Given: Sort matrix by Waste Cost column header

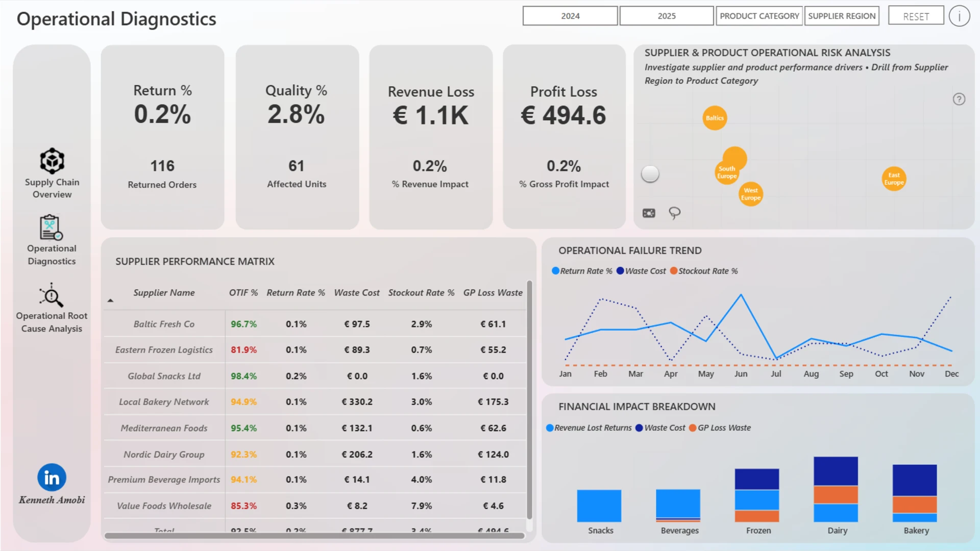Looking at the screenshot, I should 357,293.
